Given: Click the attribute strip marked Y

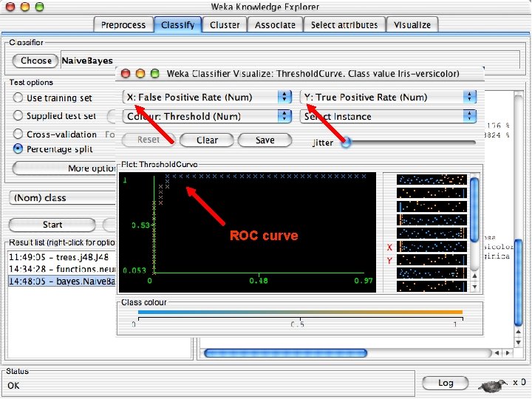Looking at the screenshot, I should click(432, 260).
